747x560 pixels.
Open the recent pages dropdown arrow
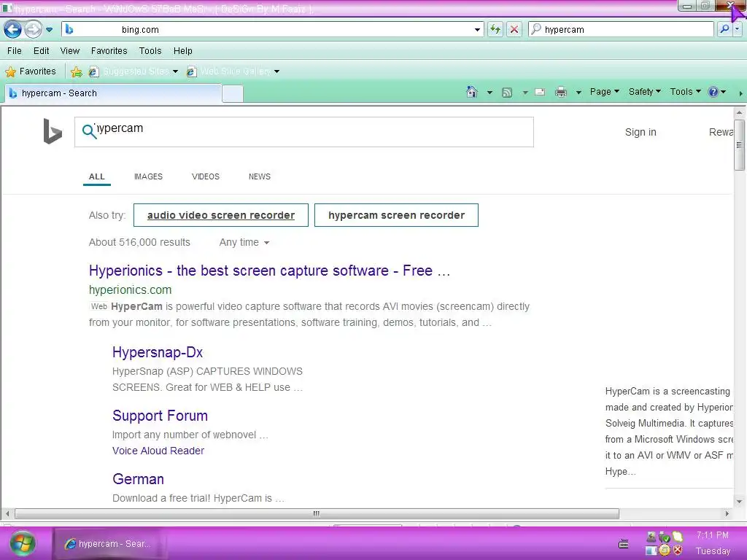click(49, 29)
